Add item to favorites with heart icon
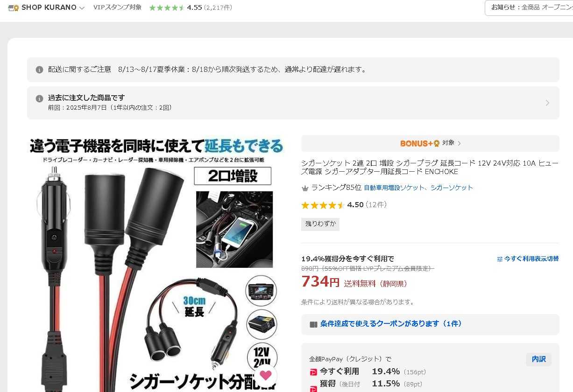 tap(265, 375)
